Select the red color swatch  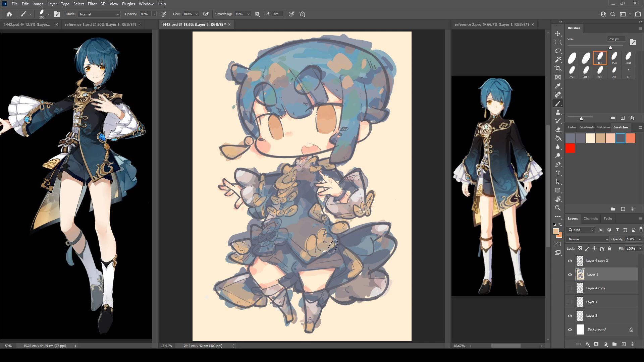click(570, 148)
